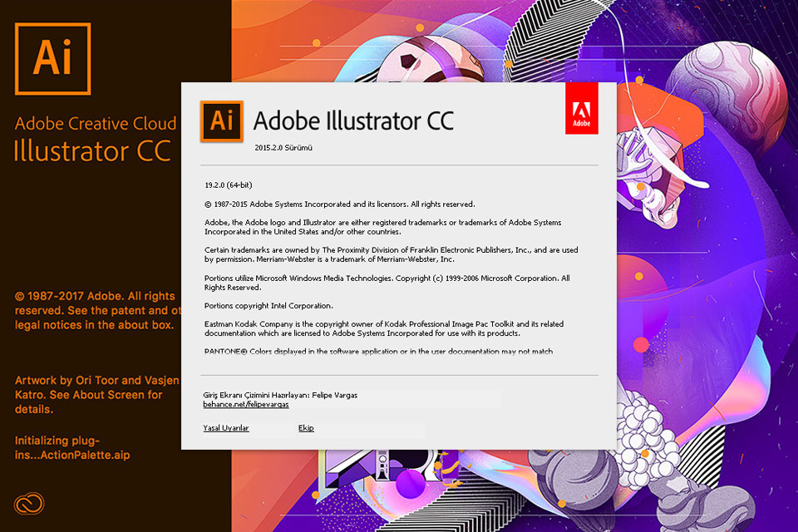
Task: Click the PANTONE Colors notice line
Action: 378,352
